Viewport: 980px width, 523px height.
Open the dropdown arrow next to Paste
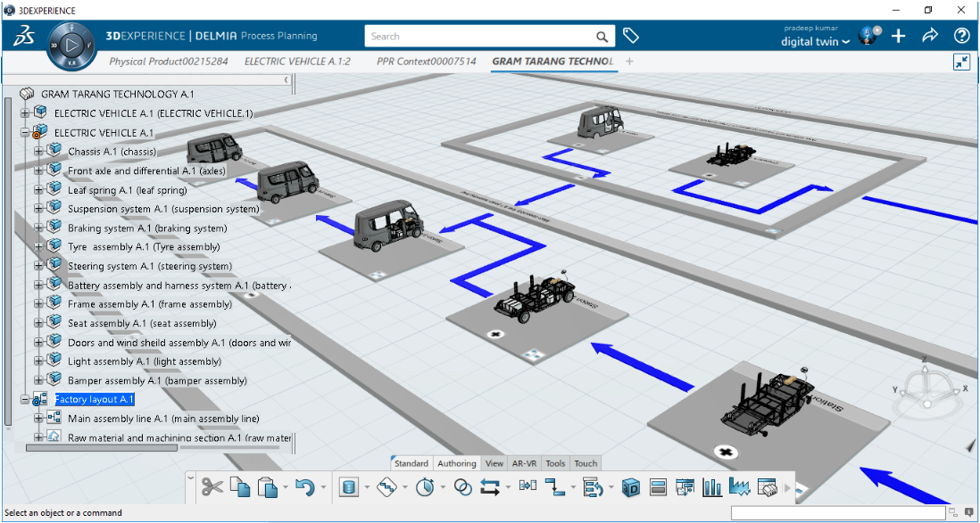click(x=285, y=486)
